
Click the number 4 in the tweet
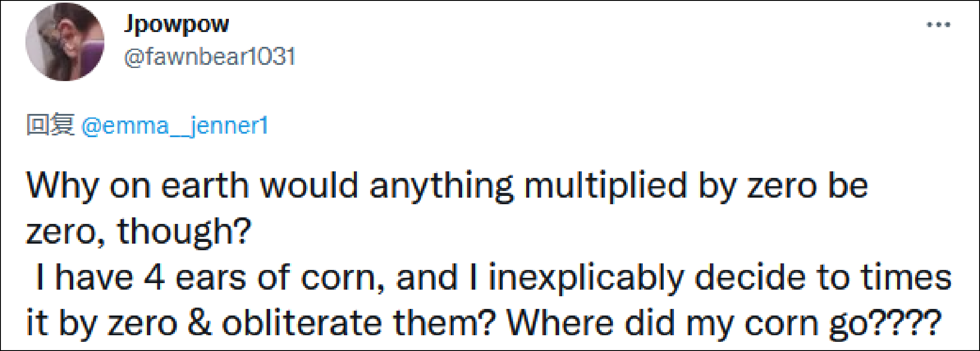pos(154,278)
